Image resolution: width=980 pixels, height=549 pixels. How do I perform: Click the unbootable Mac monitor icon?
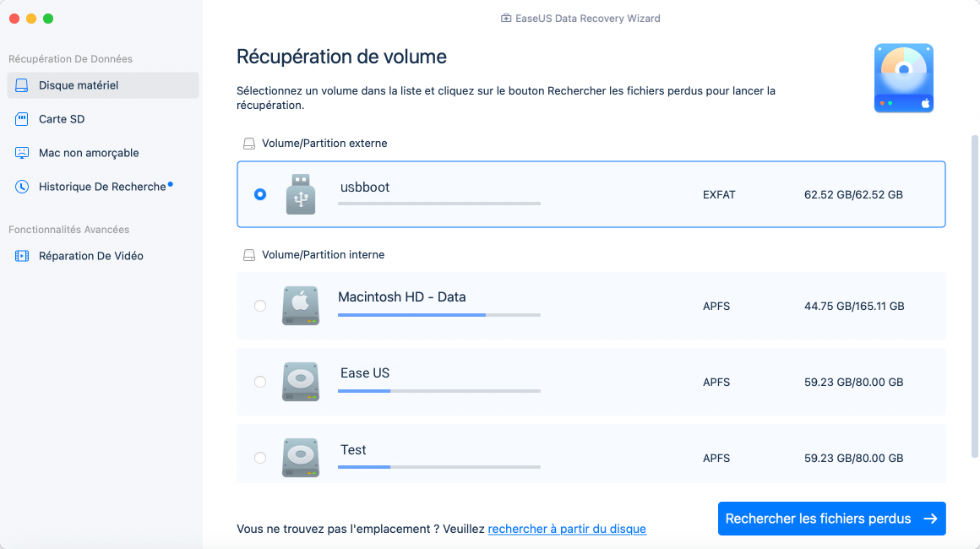pyautogui.click(x=22, y=152)
